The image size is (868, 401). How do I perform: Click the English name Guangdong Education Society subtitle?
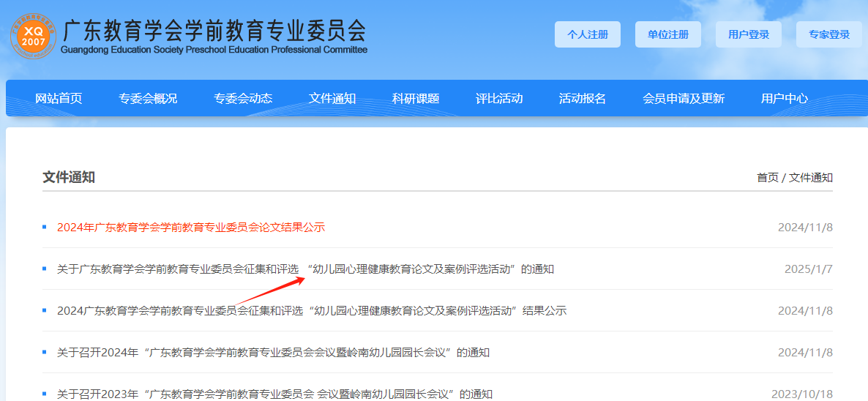pyautogui.click(x=213, y=50)
